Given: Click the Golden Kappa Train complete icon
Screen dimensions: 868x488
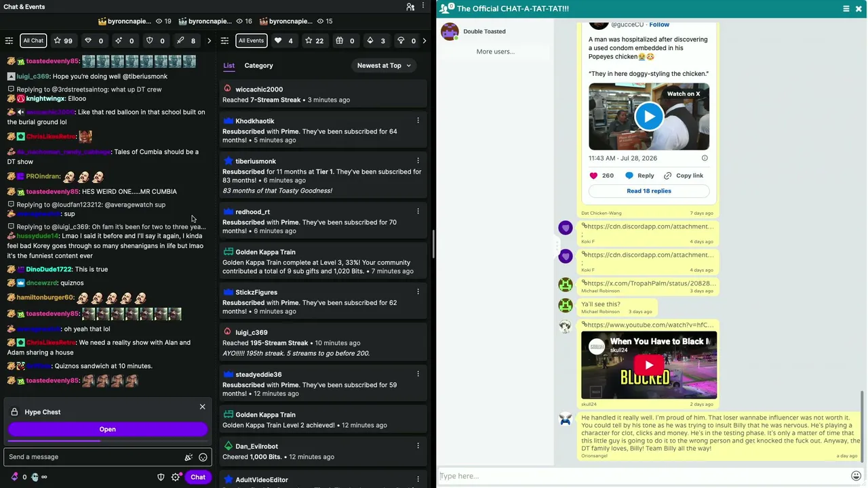Looking at the screenshot, I should 228,251.
